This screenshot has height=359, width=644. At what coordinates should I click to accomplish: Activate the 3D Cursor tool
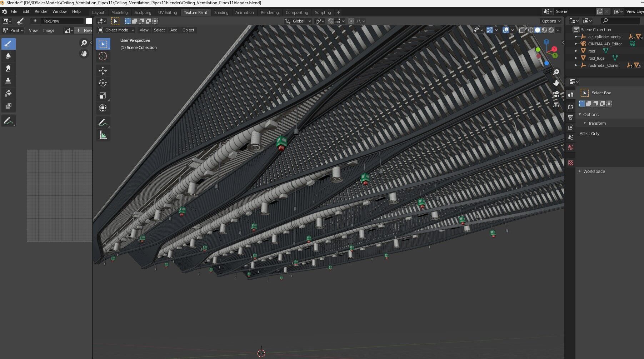(103, 56)
